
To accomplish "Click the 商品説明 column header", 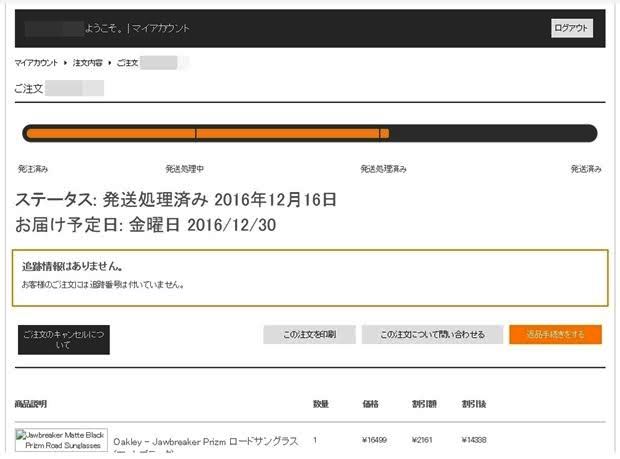I will click(31, 404).
